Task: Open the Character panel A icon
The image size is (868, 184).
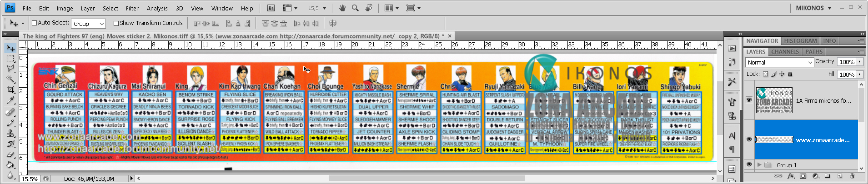Action: [x=732, y=135]
